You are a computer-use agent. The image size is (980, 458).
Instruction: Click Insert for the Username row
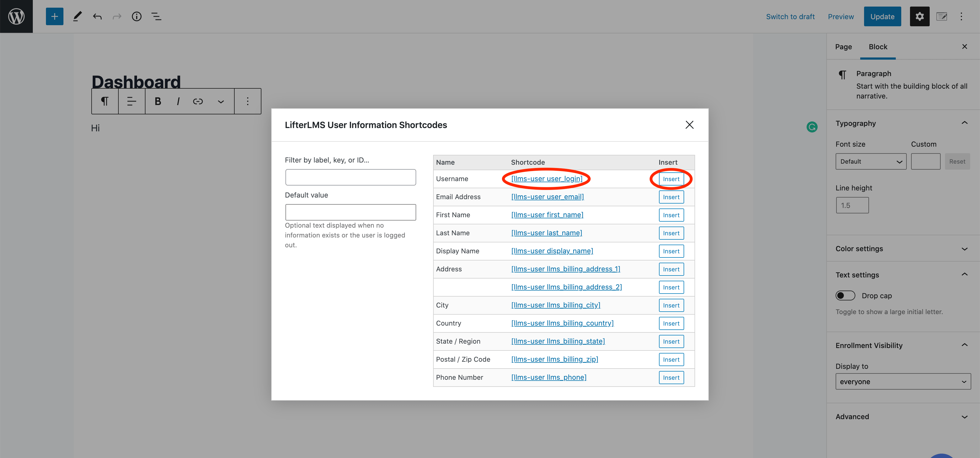click(671, 179)
